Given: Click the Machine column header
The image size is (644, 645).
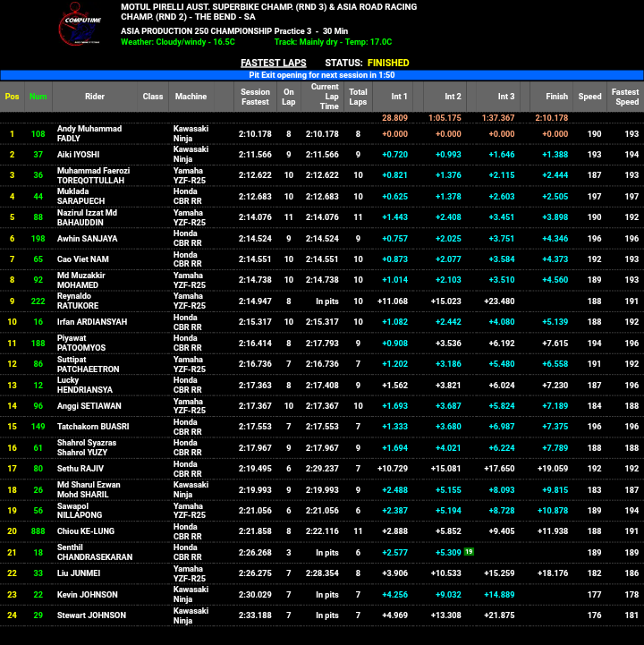Looking at the screenshot, I should point(191,97).
